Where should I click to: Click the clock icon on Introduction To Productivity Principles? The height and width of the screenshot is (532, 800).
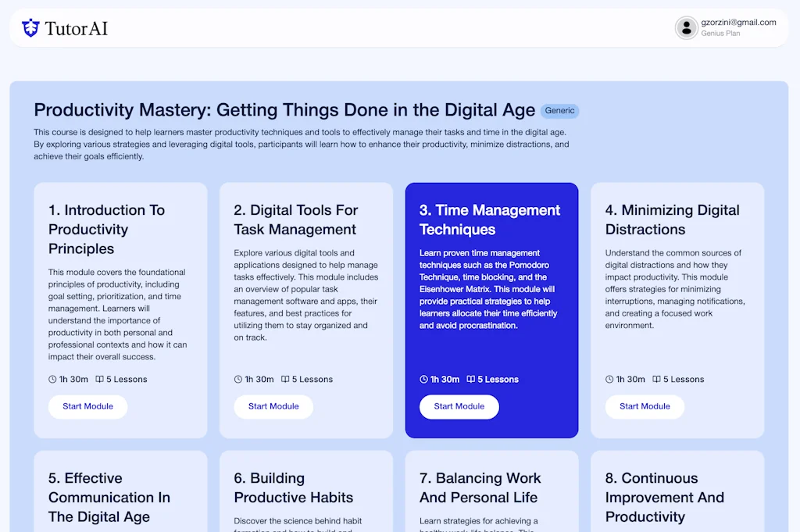[x=52, y=379]
